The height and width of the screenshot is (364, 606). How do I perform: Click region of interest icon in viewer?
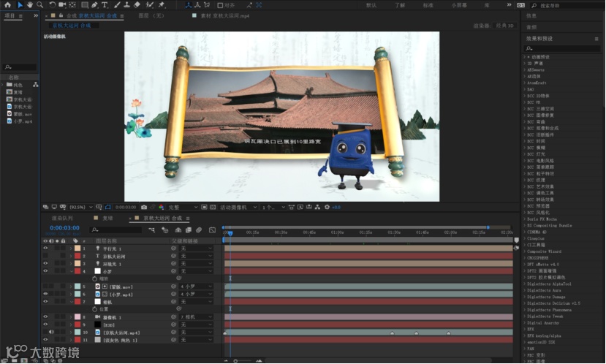point(204,207)
